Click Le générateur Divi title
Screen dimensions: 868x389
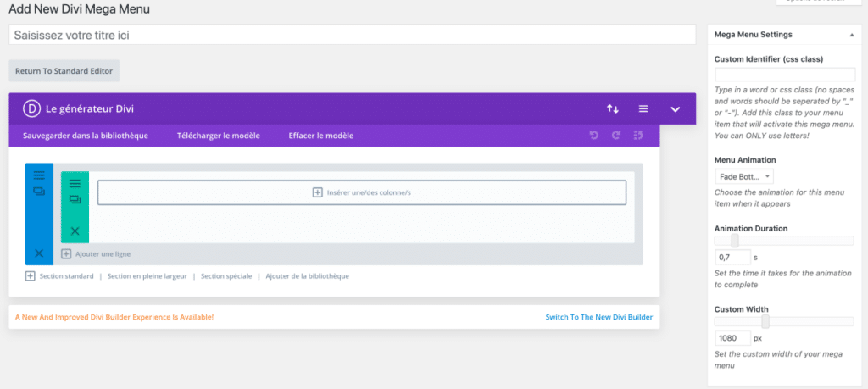tap(90, 109)
